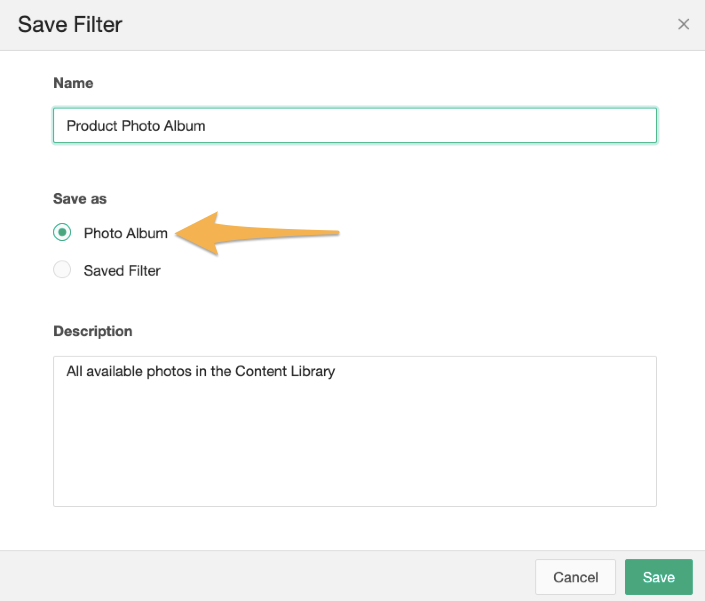Click the Cancel button

(x=576, y=577)
